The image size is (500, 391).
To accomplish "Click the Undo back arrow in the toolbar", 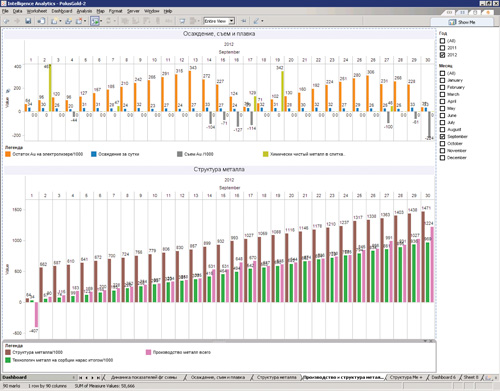I will [7, 21].
